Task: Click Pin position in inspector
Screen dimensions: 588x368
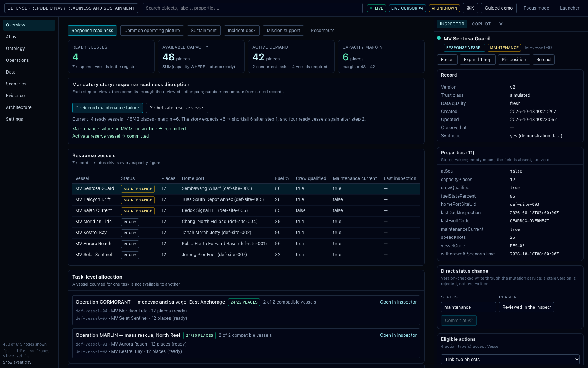Action: point(514,60)
